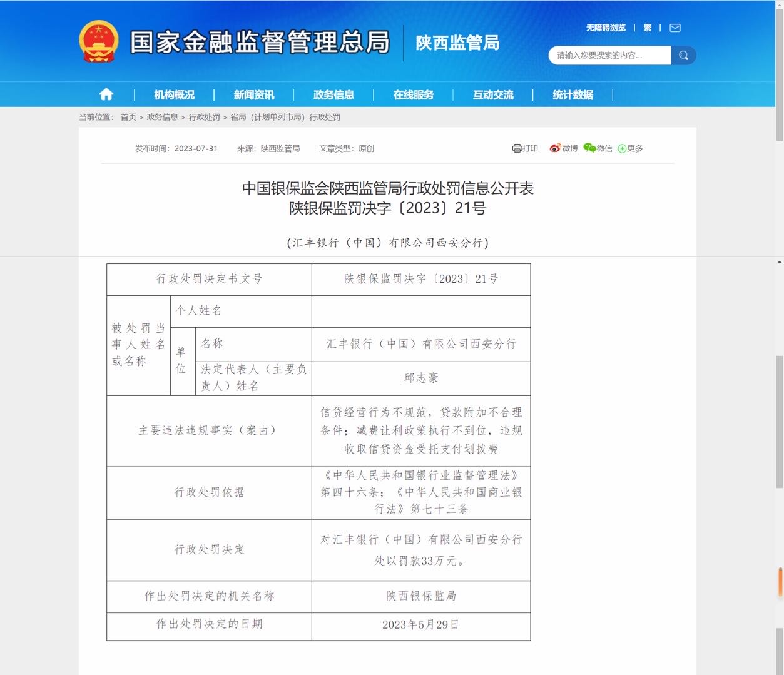Click the 省局（计划单列市局）行政处罚 breadcrumb

coord(285,117)
